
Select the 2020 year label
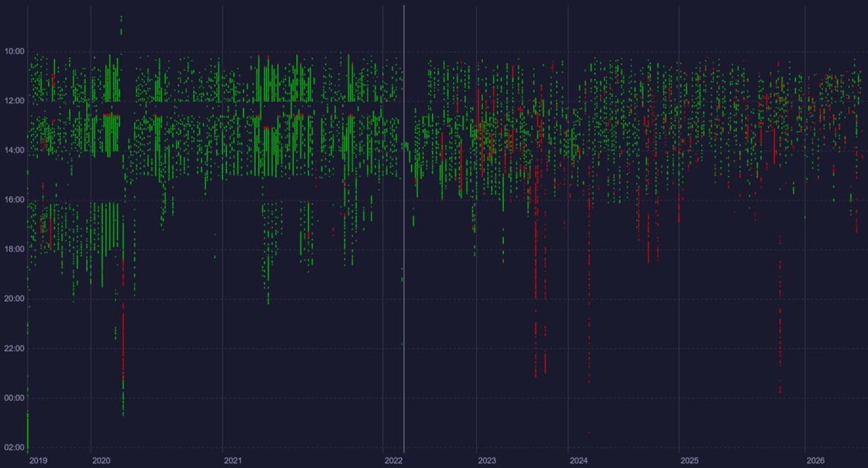(101, 461)
